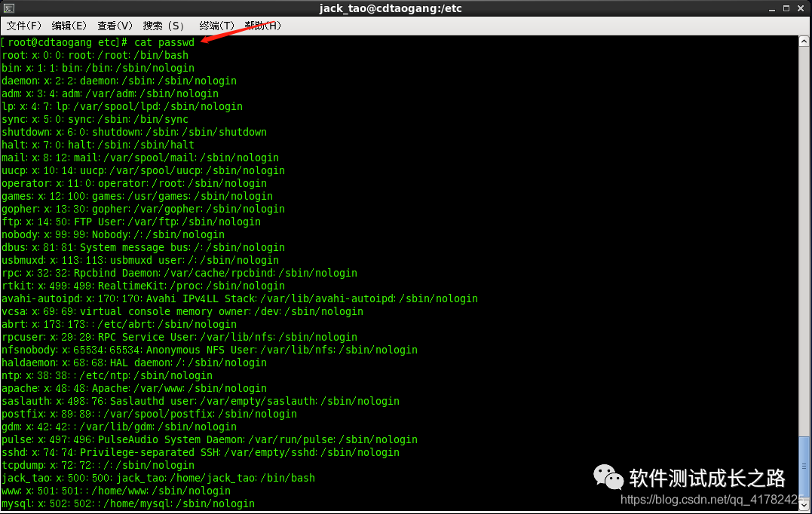The image size is (812, 514).
Task: Click the saslauth Saslauthd user line
Action: tap(201, 401)
